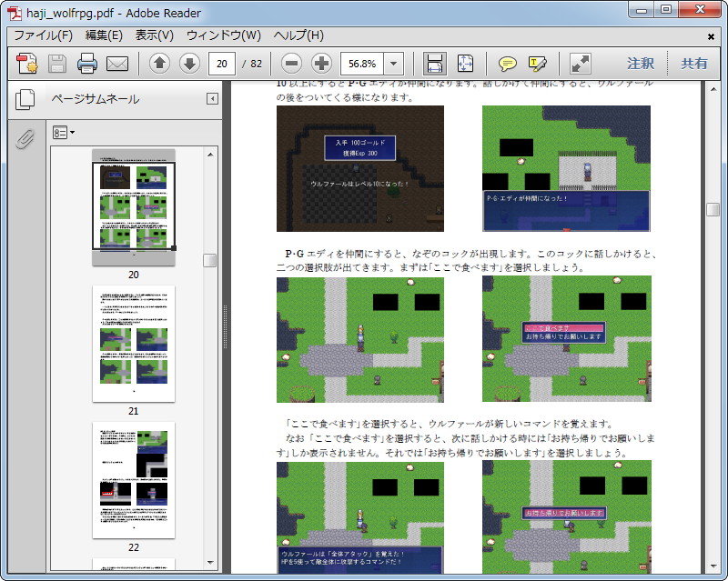
Task: Click the thumbnail panel scrollbar handle
Action: [x=210, y=260]
